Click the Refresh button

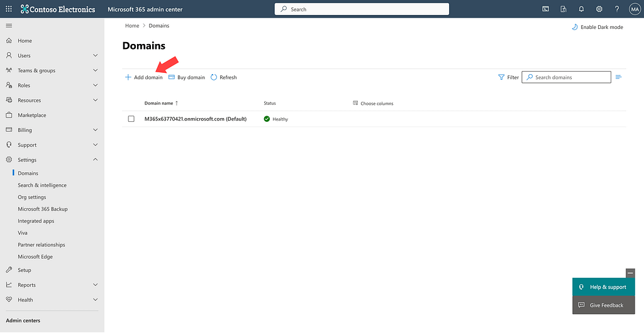tap(224, 77)
